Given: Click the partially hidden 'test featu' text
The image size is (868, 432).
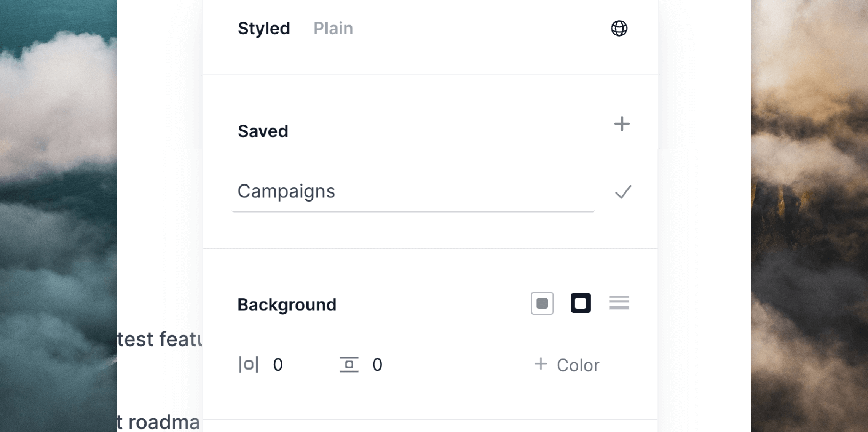Looking at the screenshot, I should 160,339.
